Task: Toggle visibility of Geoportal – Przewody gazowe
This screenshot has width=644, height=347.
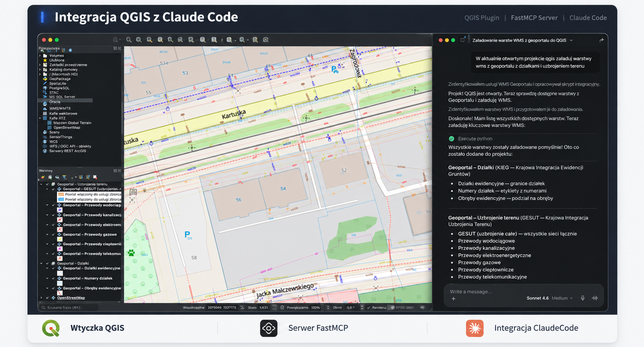Action: [53, 234]
